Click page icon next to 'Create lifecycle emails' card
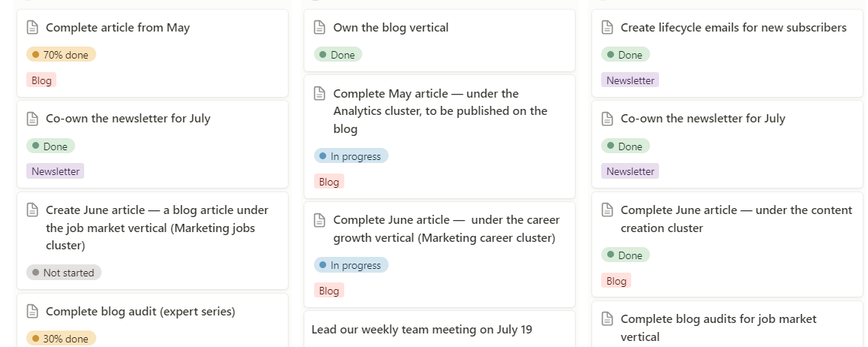The width and height of the screenshot is (868, 347). point(607,28)
